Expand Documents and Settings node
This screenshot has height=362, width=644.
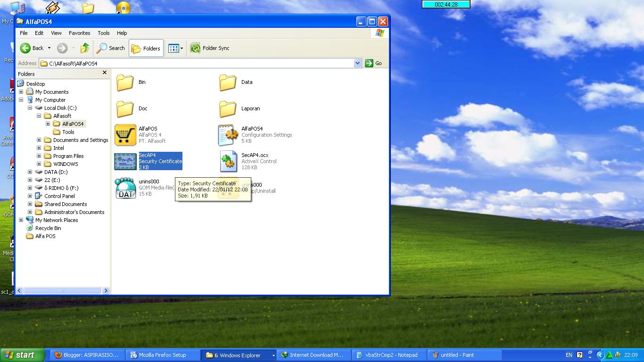[x=39, y=140]
